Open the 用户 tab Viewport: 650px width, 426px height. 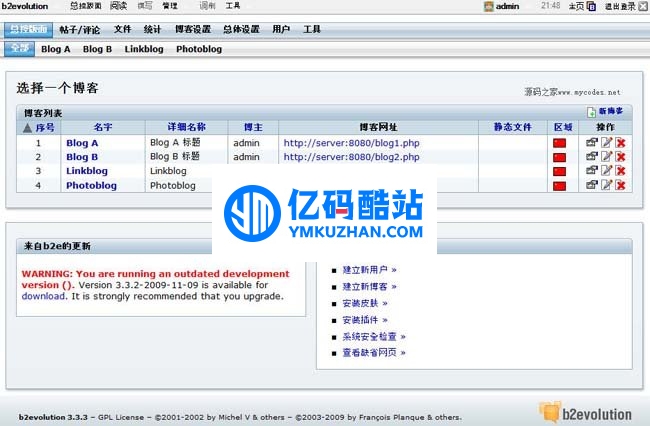click(281, 29)
